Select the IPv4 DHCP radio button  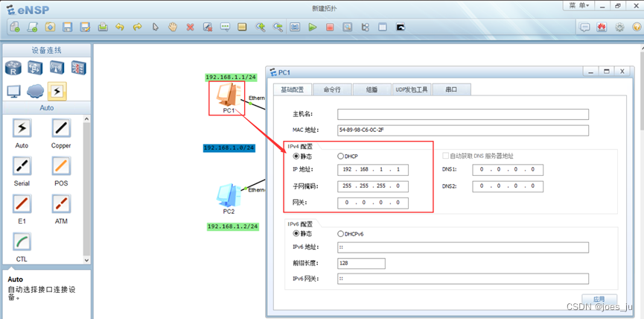[x=340, y=157]
